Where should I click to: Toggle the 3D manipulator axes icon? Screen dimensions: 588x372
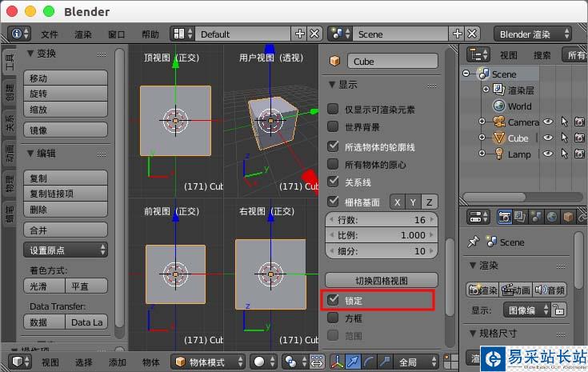tap(337, 362)
